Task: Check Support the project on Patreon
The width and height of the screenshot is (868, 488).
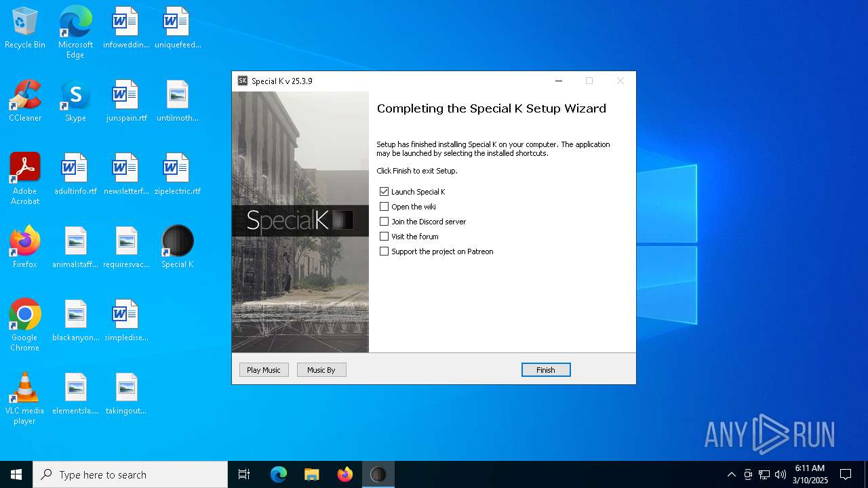Action: click(x=384, y=251)
